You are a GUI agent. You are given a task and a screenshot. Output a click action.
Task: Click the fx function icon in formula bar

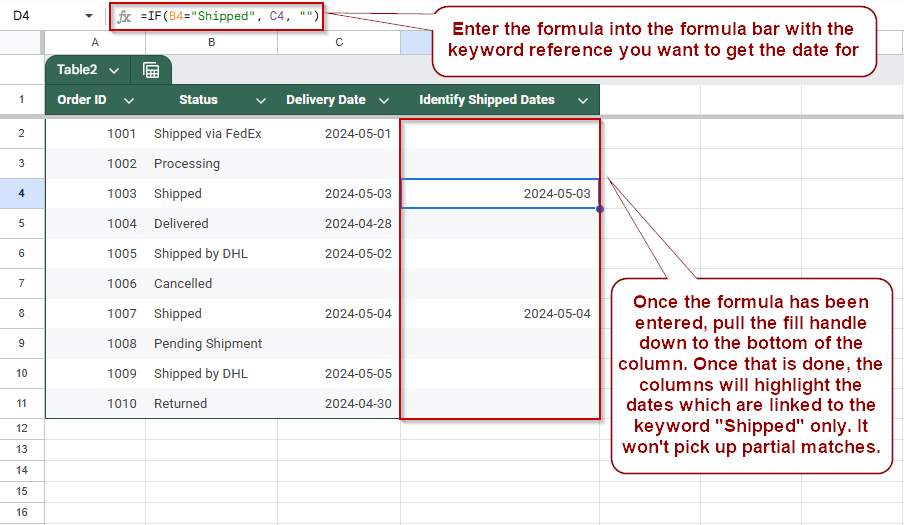124,16
